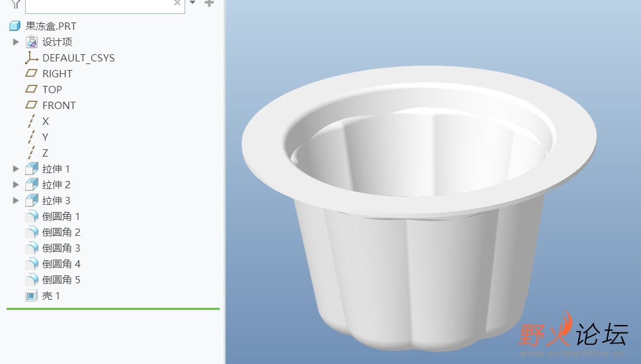Select the 果冻盒.PRT part icon

point(15,26)
